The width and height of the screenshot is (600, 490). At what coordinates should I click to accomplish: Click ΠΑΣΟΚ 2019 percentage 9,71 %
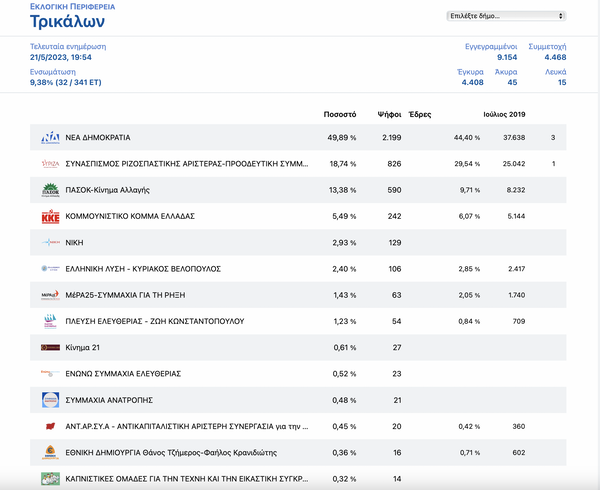pyautogui.click(x=470, y=190)
